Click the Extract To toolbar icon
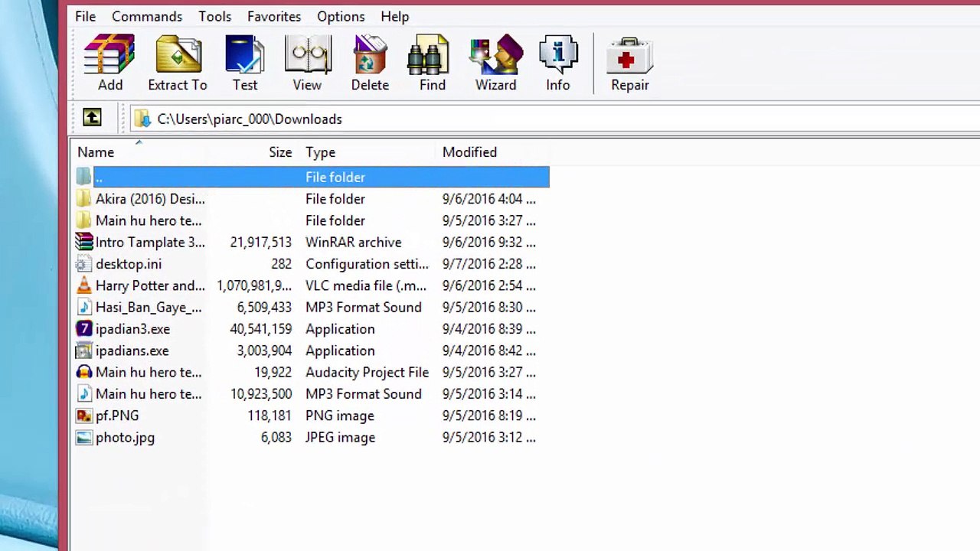The height and width of the screenshot is (551, 980). [x=178, y=55]
